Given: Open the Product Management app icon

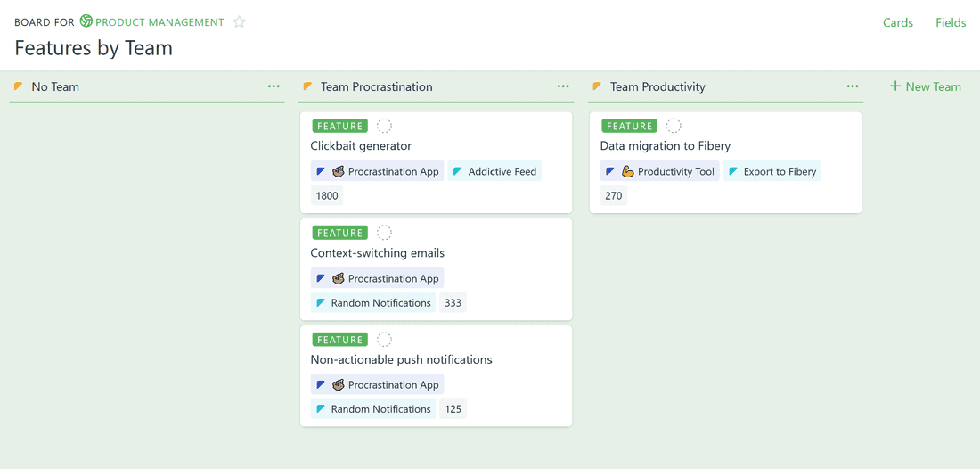Looking at the screenshot, I should [x=86, y=22].
